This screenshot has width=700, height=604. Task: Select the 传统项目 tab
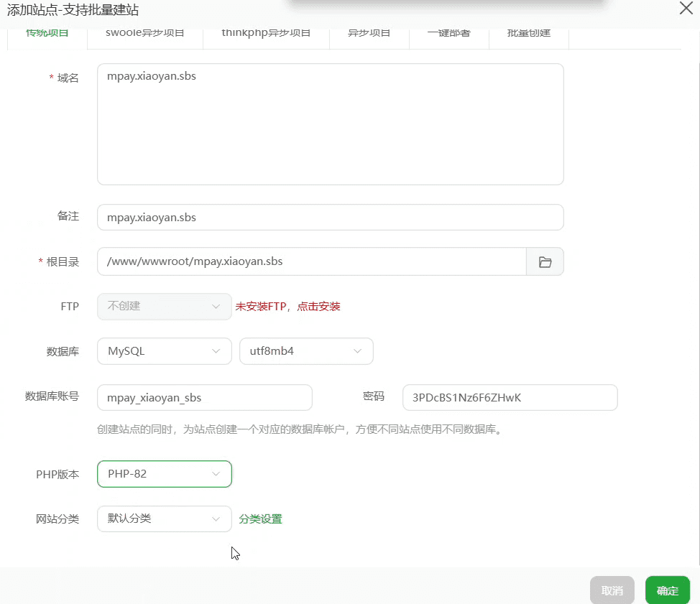click(47, 34)
